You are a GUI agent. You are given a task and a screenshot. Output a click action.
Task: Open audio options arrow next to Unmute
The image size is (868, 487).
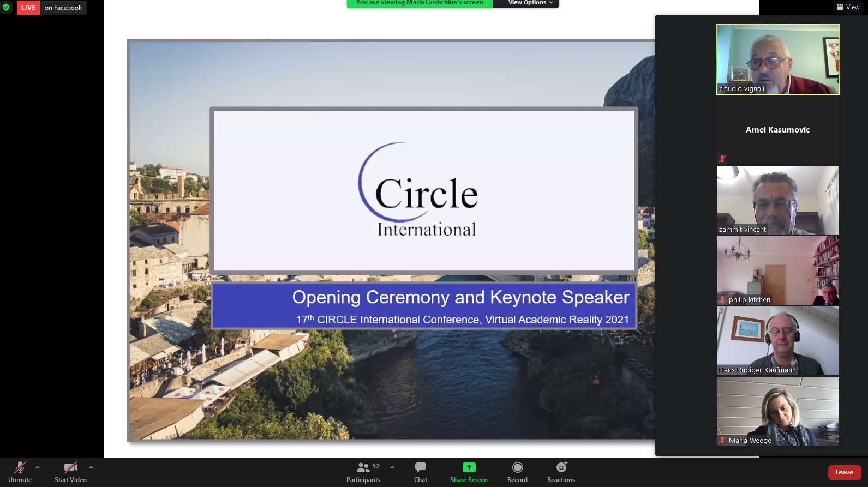click(x=38, y=467)
